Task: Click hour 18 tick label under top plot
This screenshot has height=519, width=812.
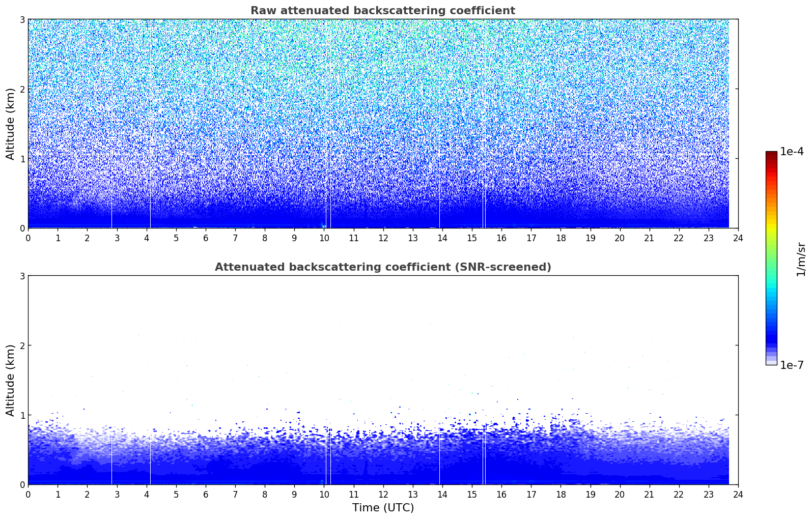Action: 561,238
